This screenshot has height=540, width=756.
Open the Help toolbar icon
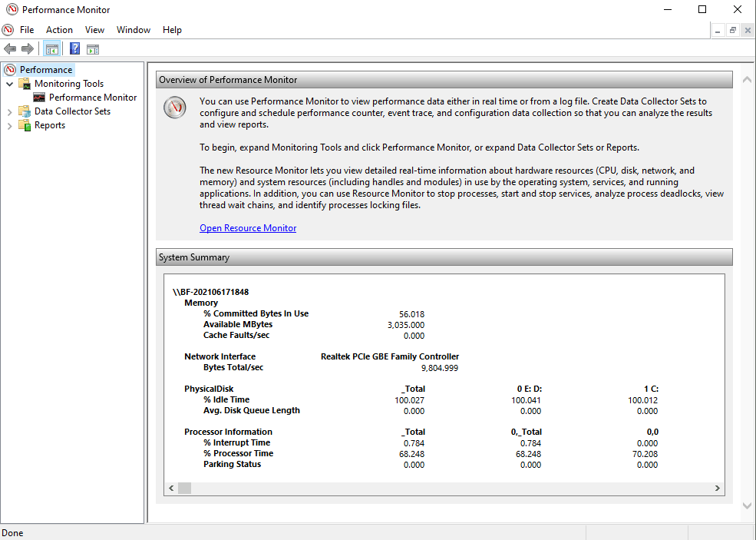pyautogui.click(x=74, y=48)
